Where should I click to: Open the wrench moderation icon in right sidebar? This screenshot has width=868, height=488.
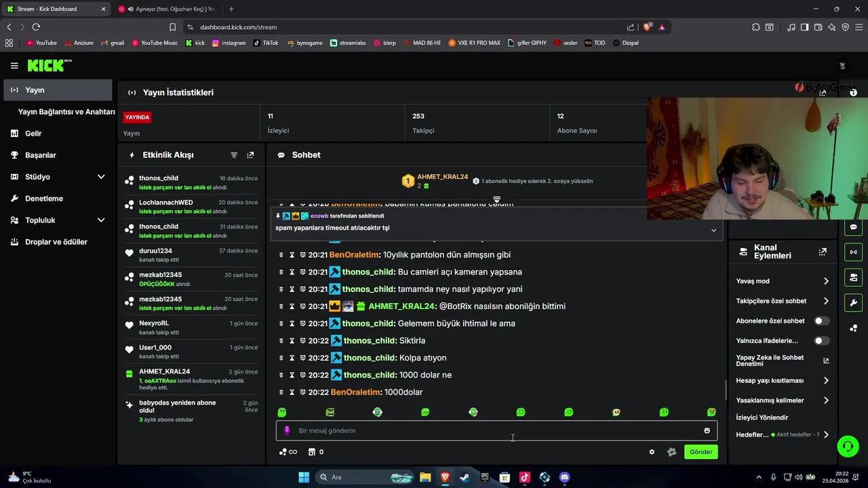point(854,302)
